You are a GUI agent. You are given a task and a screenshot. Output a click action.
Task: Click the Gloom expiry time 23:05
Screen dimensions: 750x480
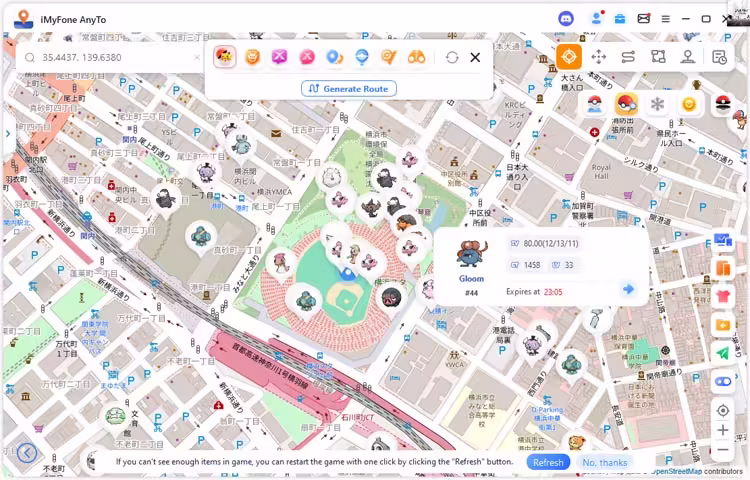(553, 292)
